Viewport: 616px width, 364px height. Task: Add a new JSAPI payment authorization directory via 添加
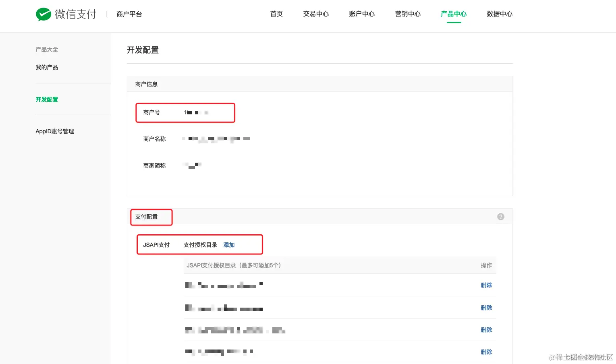229,244
